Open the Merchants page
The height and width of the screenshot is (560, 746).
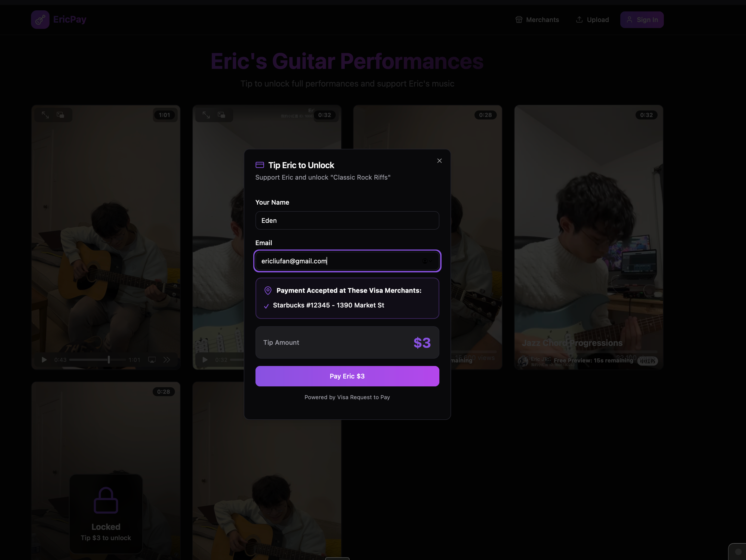[x=537, y=20]
